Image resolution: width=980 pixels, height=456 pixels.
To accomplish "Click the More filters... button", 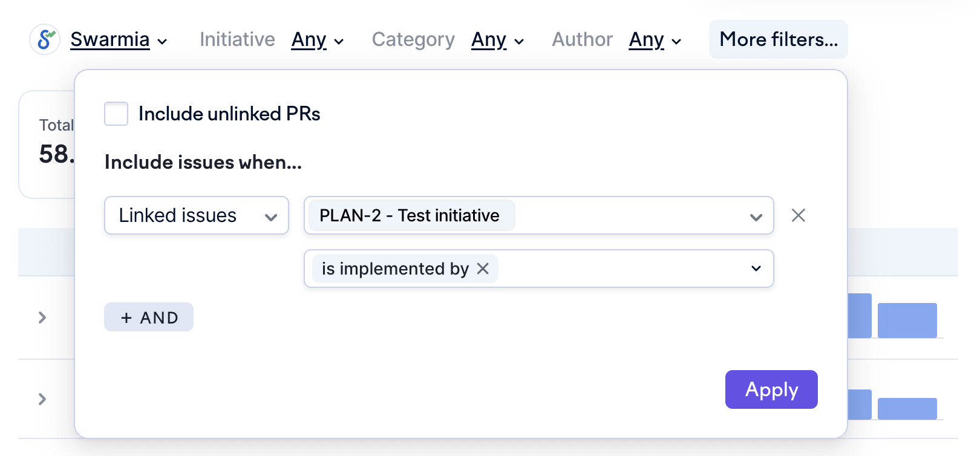I will (x=778, y=40).
